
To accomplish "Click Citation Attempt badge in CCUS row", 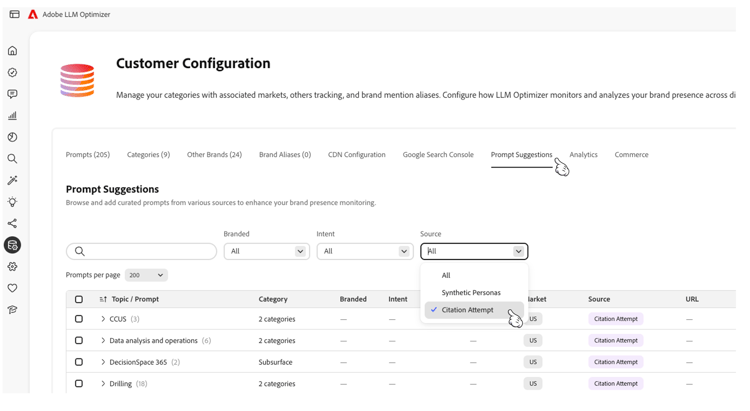I will pyautogui.click(x=616, y=319).
